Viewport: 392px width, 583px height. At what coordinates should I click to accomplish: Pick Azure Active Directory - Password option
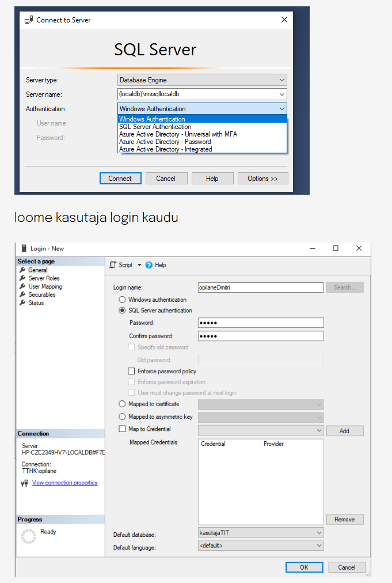165,142
